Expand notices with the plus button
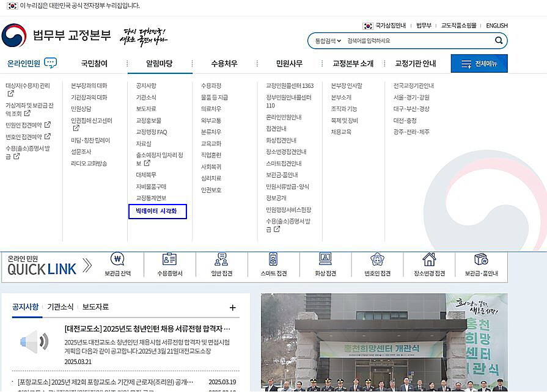The width and height of the screenshot is (547, 392). [232, 308]
